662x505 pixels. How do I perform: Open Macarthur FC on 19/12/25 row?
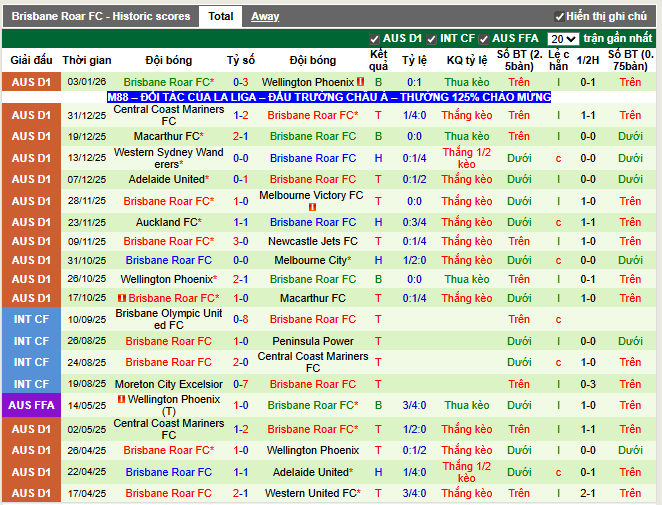point(166,136)
